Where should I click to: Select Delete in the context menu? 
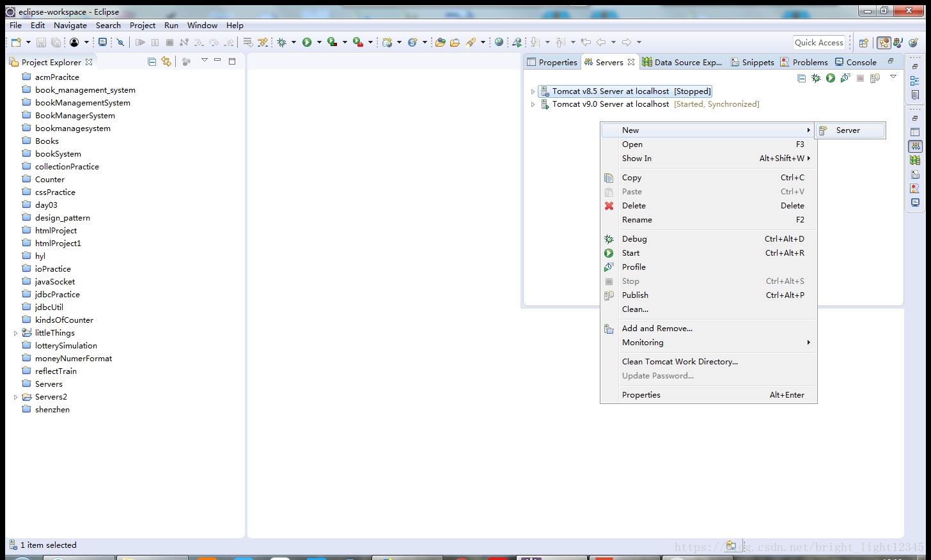click(708, 206)
